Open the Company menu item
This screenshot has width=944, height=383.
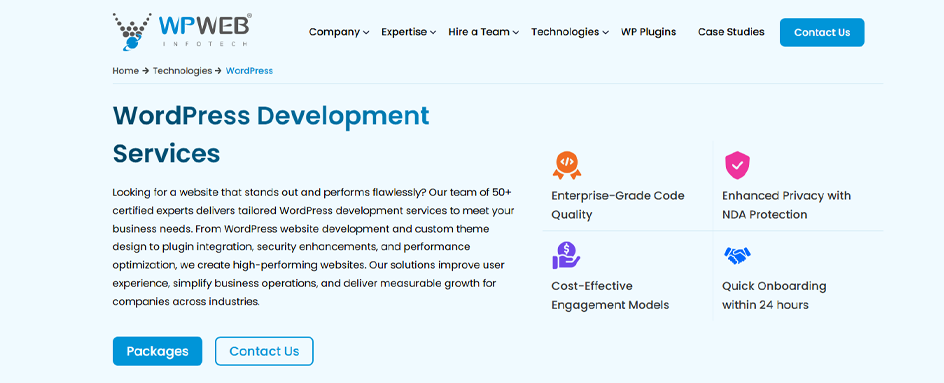(x=334, y=32)
